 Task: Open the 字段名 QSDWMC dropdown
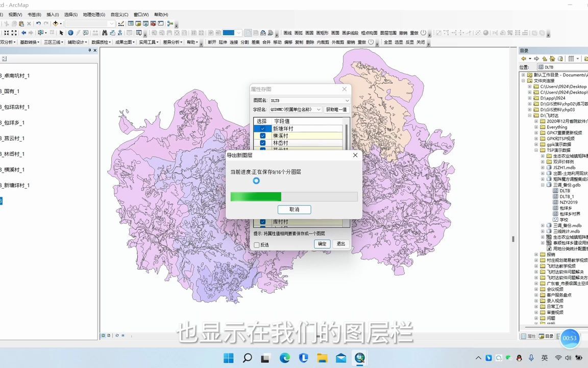(319, 109)
